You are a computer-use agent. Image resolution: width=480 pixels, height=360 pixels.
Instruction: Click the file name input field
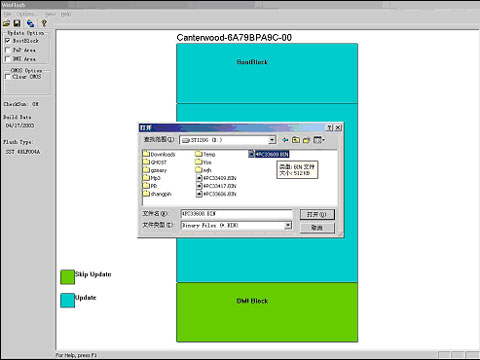(236, 214)
